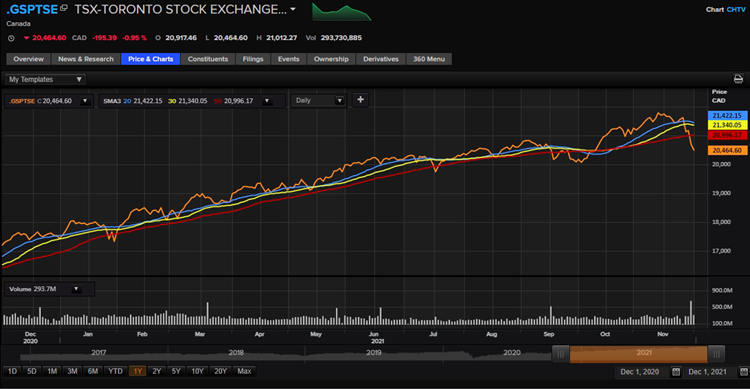Click 2019 in the overview timeline
The image size is (750, 389).
pos(374,353)
